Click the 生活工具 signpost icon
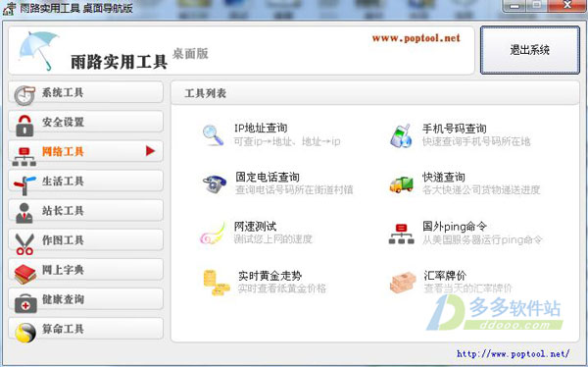 click(24, 185)
